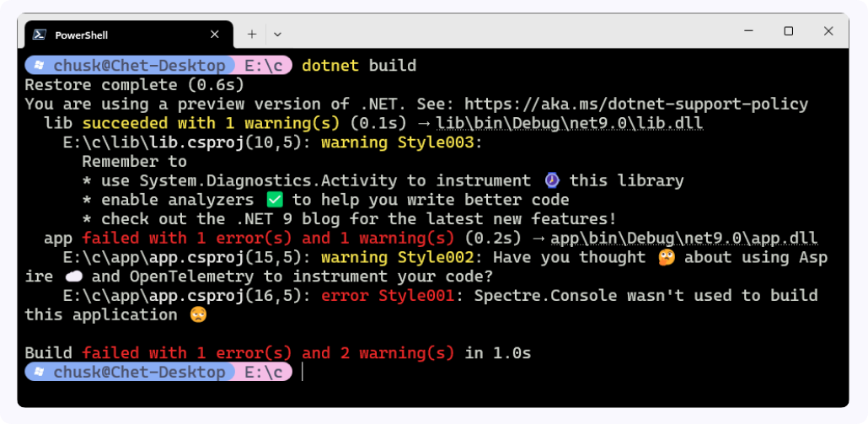Minimize the terminal window

pos(747,31)
